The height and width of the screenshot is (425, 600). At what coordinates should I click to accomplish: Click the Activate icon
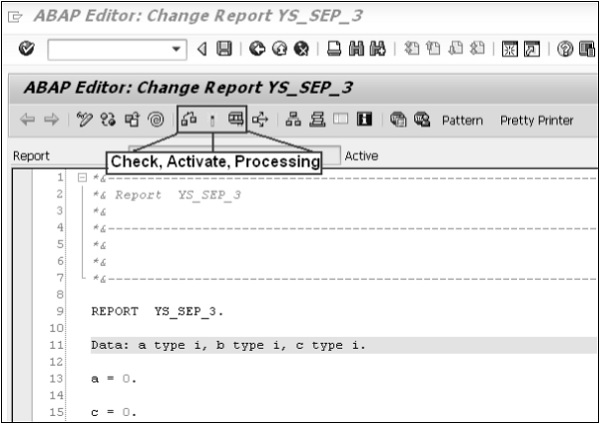[212, 120]
